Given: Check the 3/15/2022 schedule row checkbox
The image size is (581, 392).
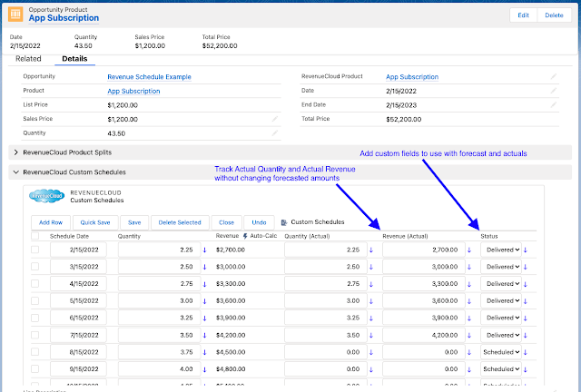Looking at the screenshot, I should (34, 267).
